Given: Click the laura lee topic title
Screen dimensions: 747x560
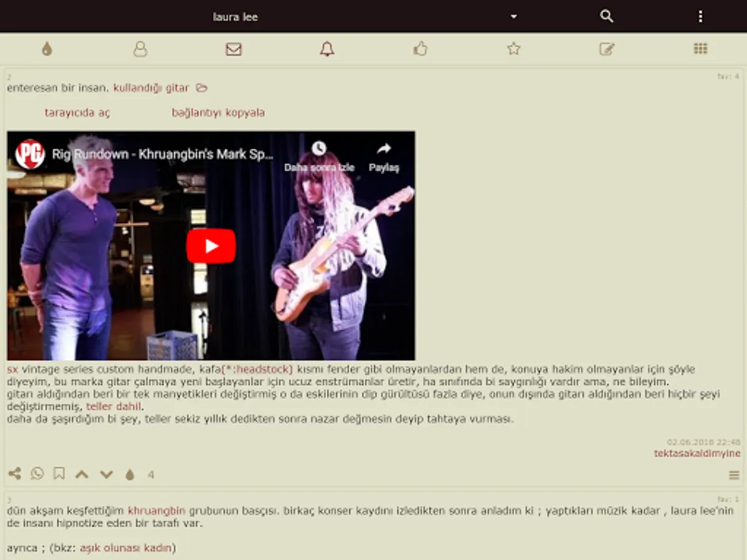Looking at the screenshot, I should (235, 17).
